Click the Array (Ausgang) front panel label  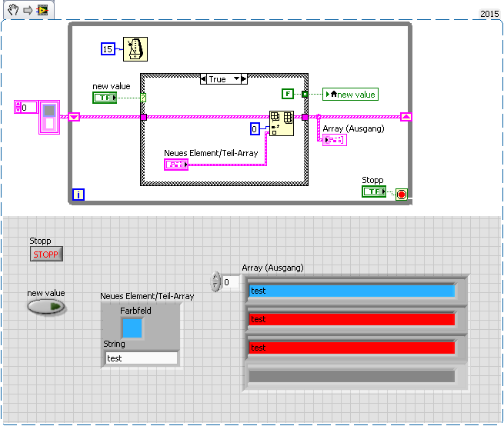(272, 268)
